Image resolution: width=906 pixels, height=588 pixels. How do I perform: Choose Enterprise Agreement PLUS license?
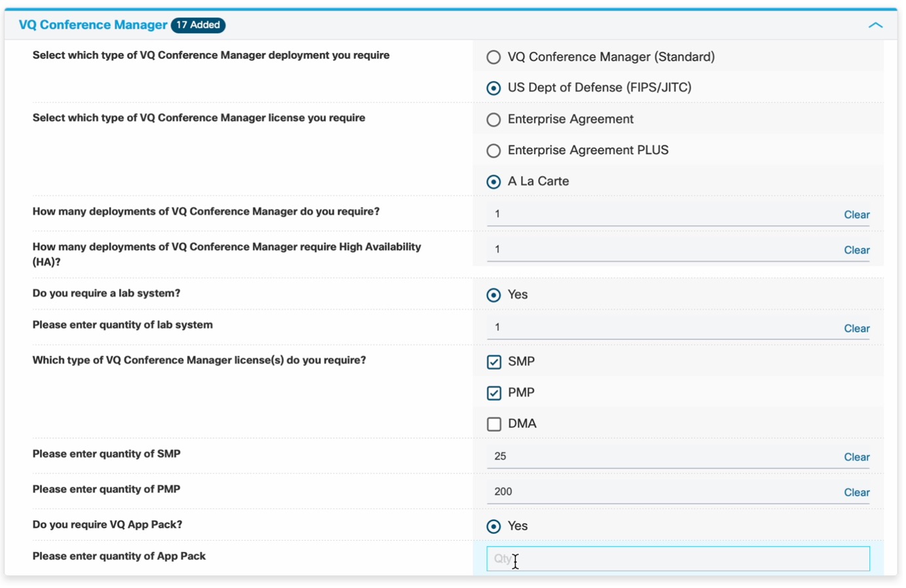[494, 151]
